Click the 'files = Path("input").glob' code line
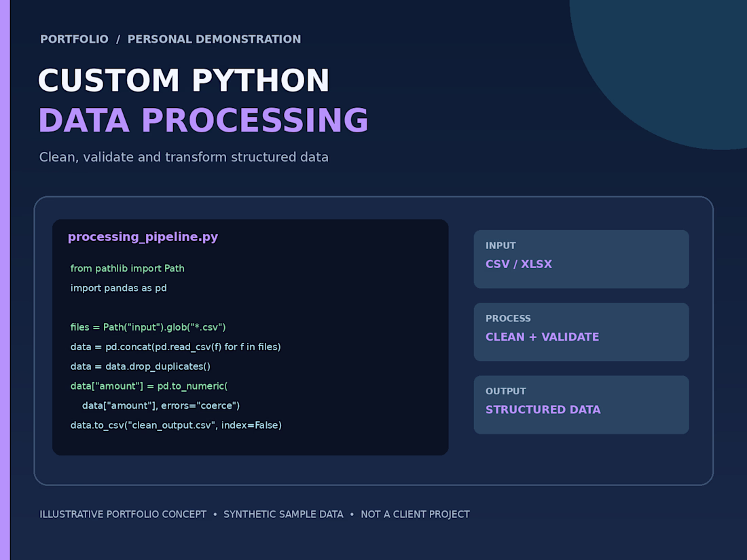Screen dimensions: 747x560 (x=148, y=327)
